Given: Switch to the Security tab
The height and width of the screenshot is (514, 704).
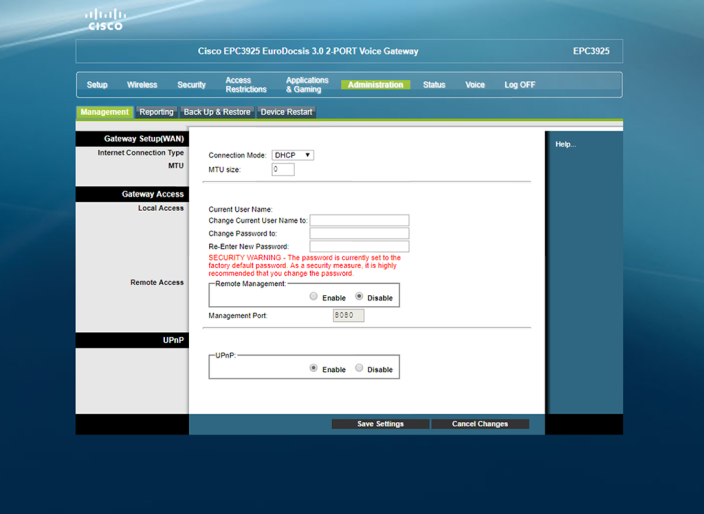Looking at the screenshot, I should 191,85.
